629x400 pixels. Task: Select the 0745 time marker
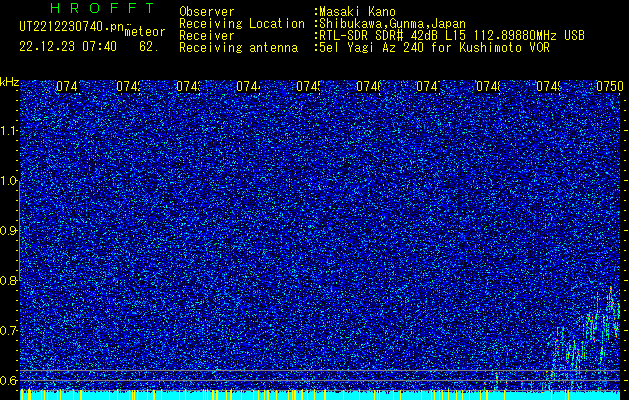point(309,87)
